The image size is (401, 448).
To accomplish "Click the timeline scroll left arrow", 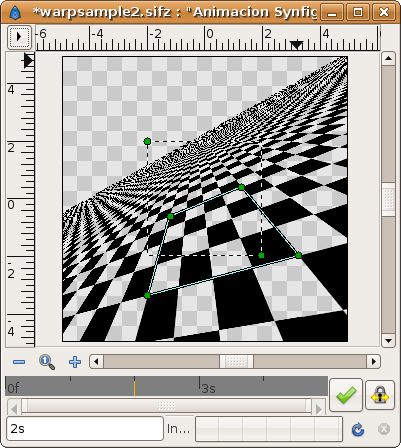I will (x=14, y=408).
